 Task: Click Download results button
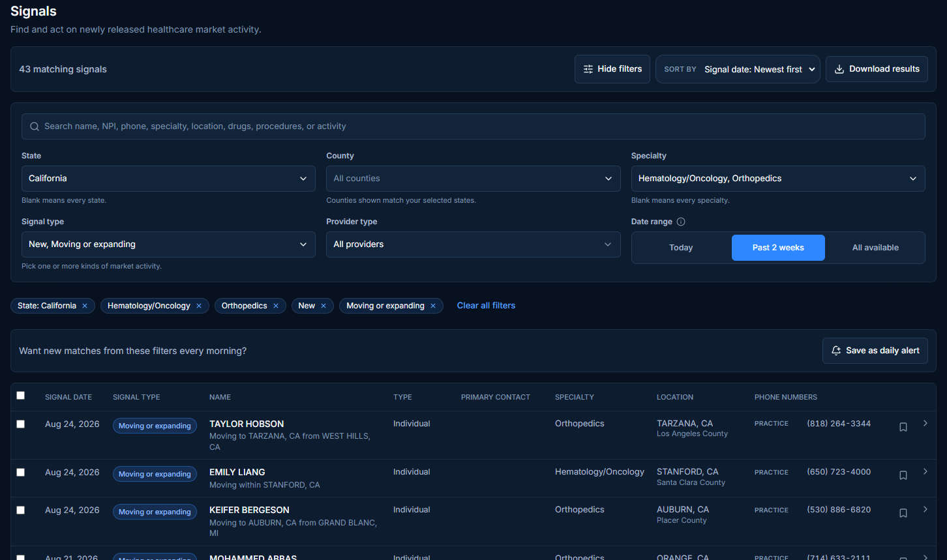pos(877,69)
